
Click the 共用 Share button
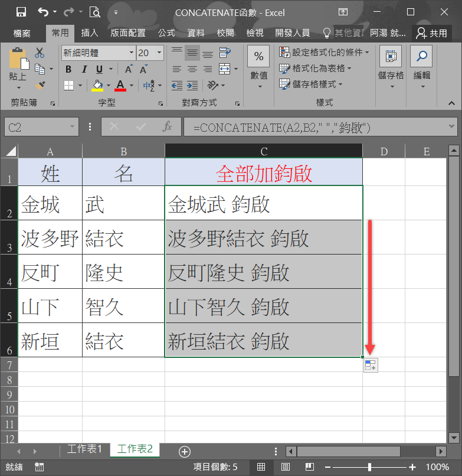click(432, 33)
